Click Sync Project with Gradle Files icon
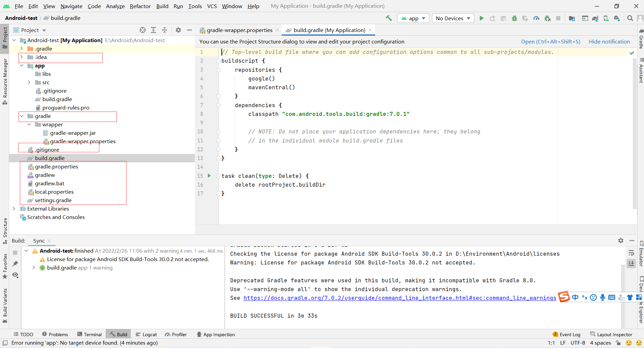This screenshot has height=348, width=644. click(x=595, y=18)
